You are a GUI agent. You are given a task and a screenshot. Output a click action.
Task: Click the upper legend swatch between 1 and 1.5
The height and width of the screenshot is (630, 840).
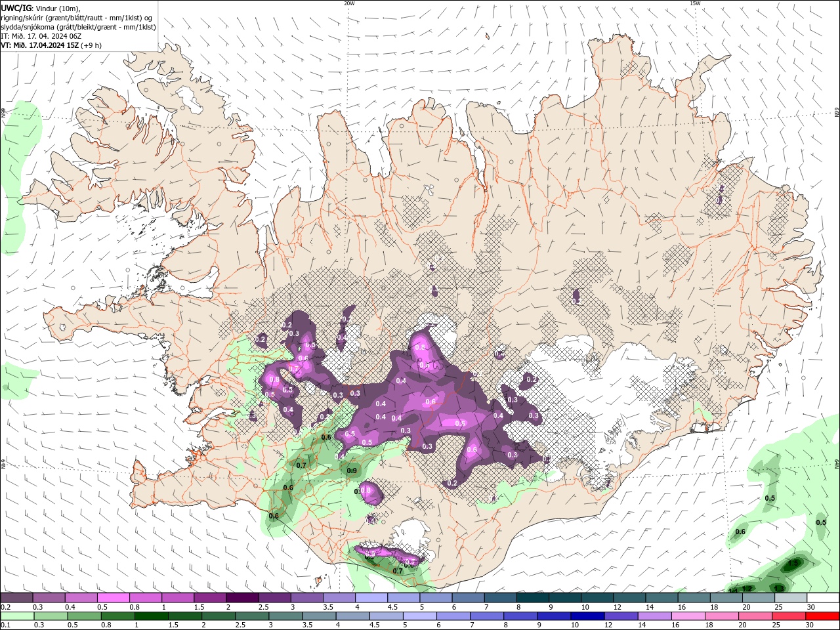[x=178, y=598]
